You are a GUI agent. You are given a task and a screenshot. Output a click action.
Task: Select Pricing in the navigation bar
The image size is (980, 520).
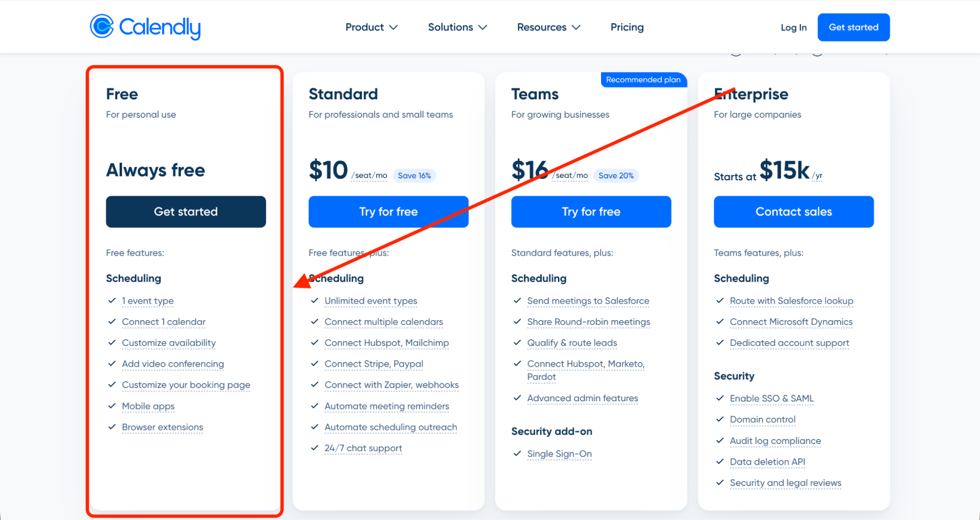pos(627,27)
